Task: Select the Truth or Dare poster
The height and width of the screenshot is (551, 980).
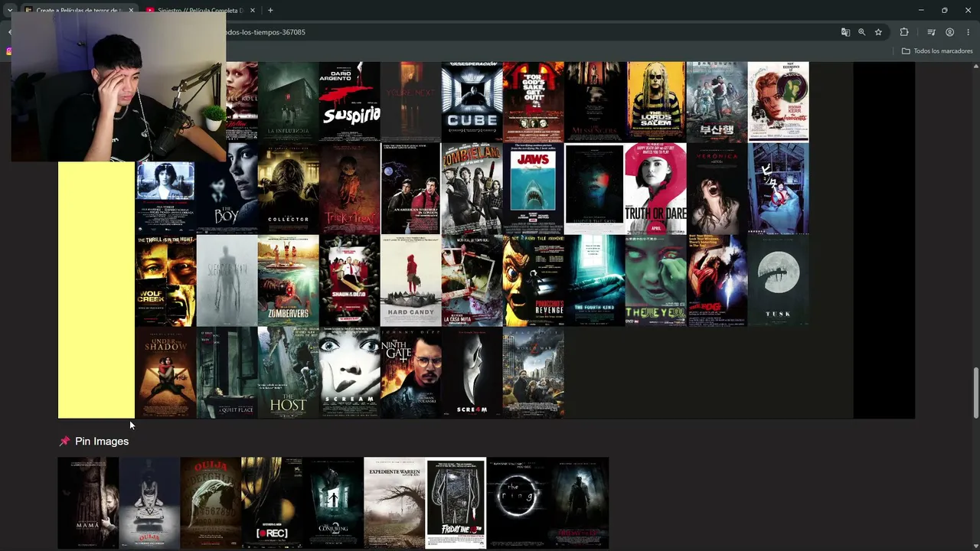Action: [655, 189]
